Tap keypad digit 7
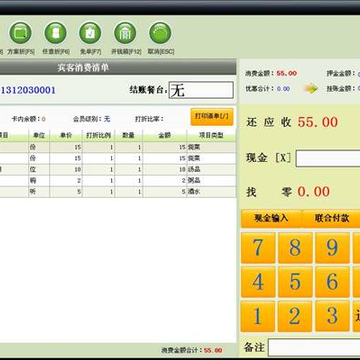The height and width of the screenshot is (360, 360). (x=258, y=248)
